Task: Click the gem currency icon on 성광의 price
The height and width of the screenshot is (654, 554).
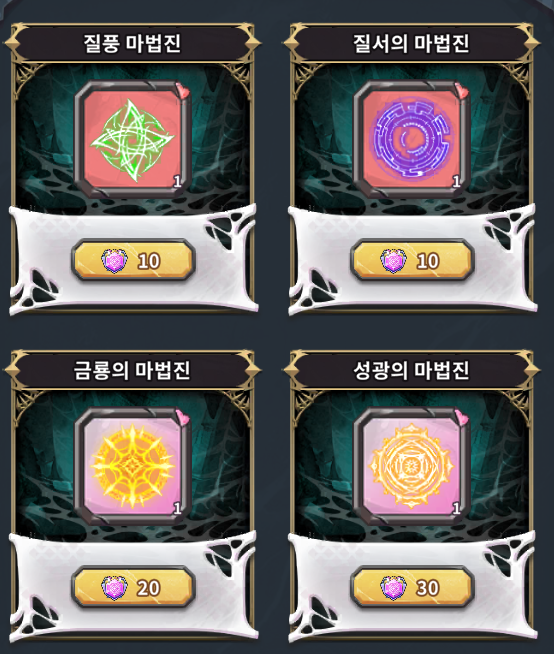Action: click(x=393, y=588)
